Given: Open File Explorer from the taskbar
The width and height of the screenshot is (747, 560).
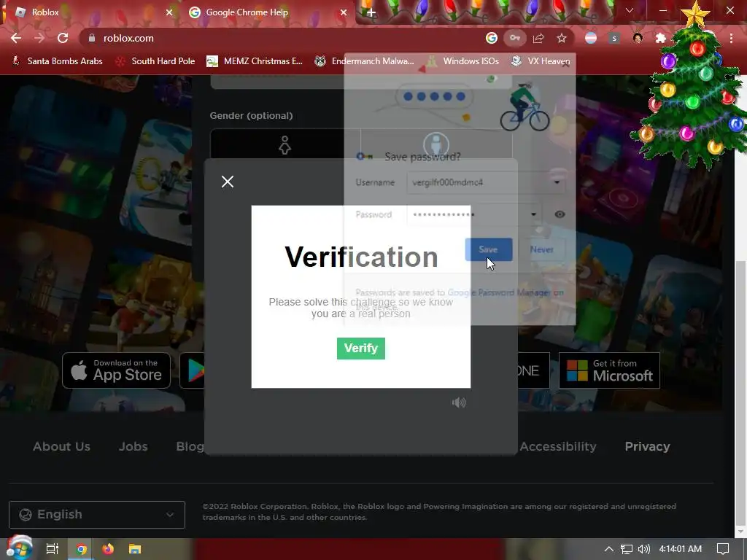Looking at the screenshot, I should 135,549.
